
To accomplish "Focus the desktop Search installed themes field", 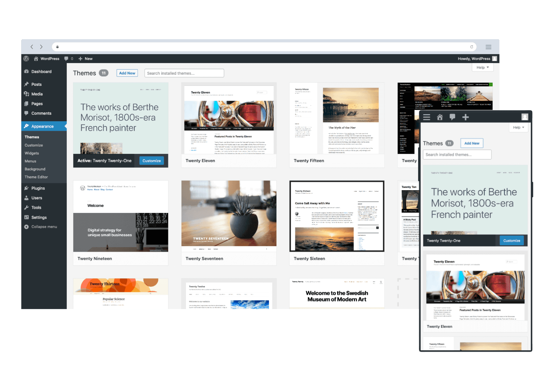I will (184, 73).
